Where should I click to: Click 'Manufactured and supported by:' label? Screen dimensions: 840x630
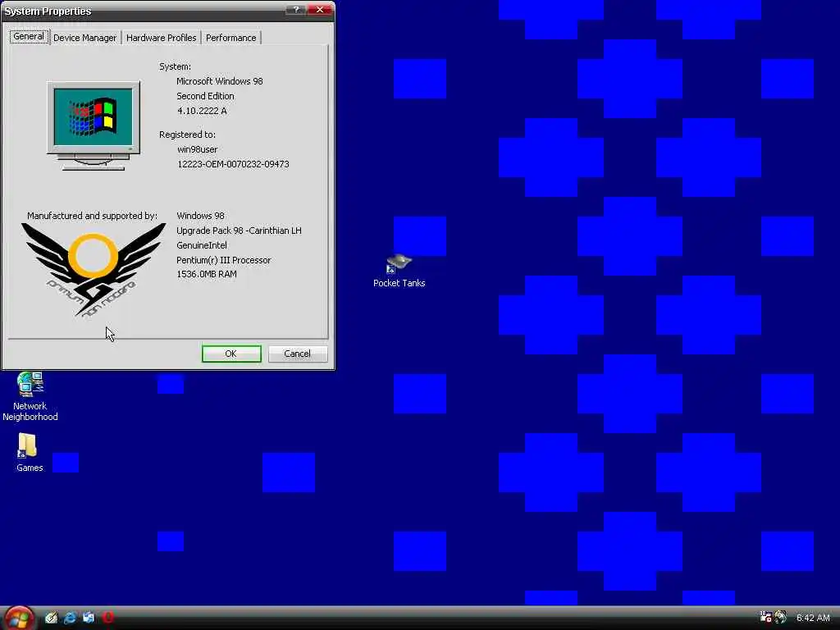92,216
